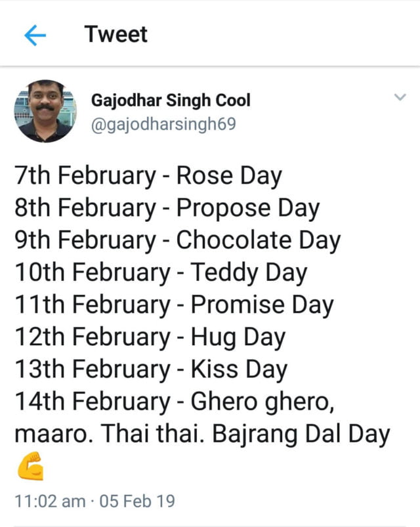Click the 8th February Propose Day line

click(x=167, y=208)
